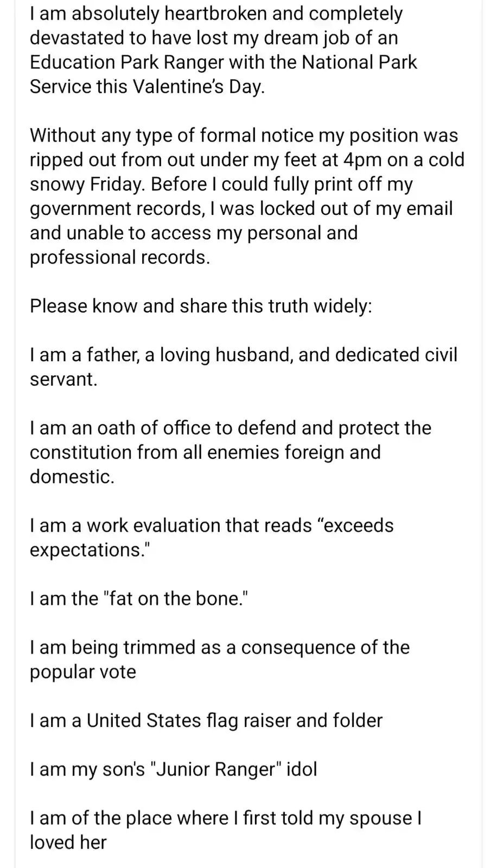Click the word "servant."
The image size is (497, 868).
[x=63, y=379]
